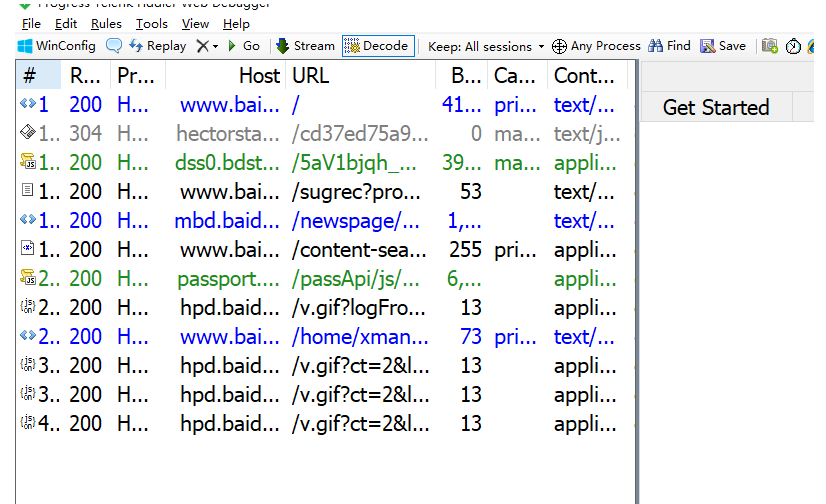Select the /sugrec?pro... URL cell

pos(356,192)
